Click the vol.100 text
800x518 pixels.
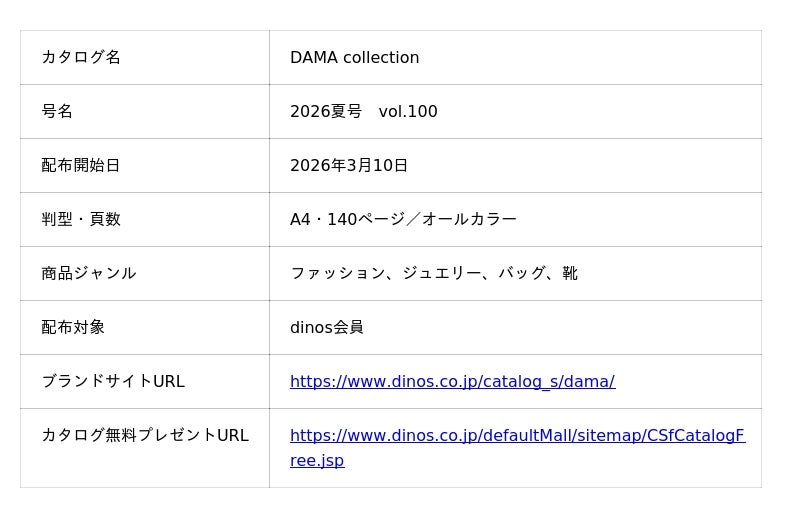[x=408, y=111]
